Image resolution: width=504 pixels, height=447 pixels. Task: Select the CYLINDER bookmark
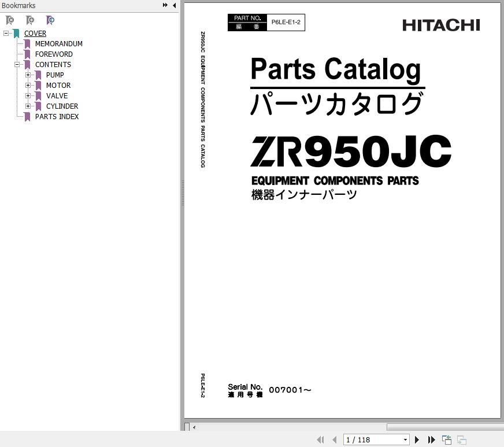(62, 106)
